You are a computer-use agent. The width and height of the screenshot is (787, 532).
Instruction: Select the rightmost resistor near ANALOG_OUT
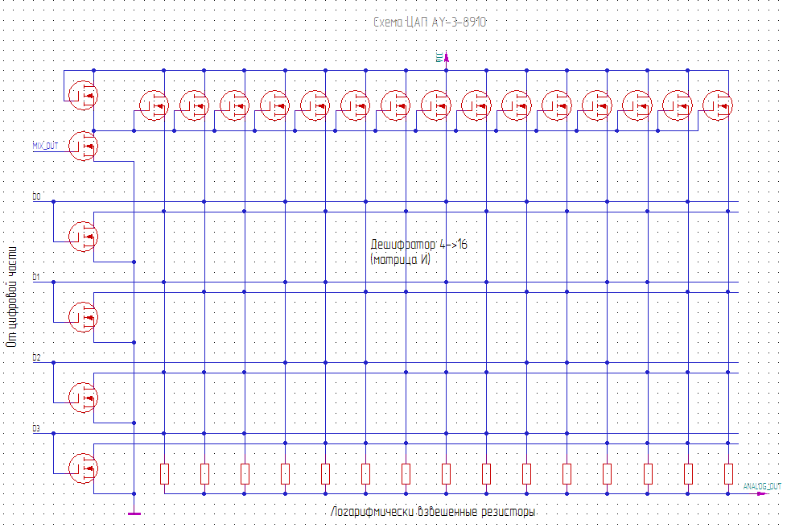pos(728,474)
